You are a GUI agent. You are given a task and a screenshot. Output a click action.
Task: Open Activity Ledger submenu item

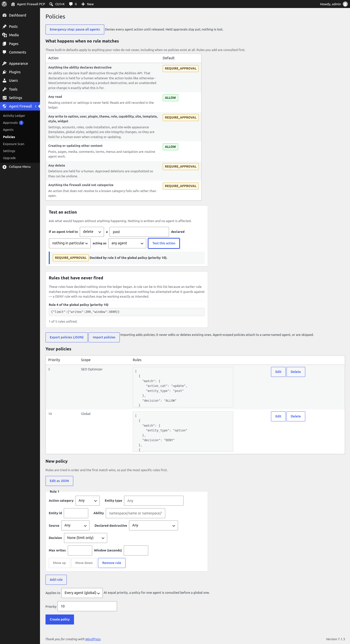[x=14, y=116]
